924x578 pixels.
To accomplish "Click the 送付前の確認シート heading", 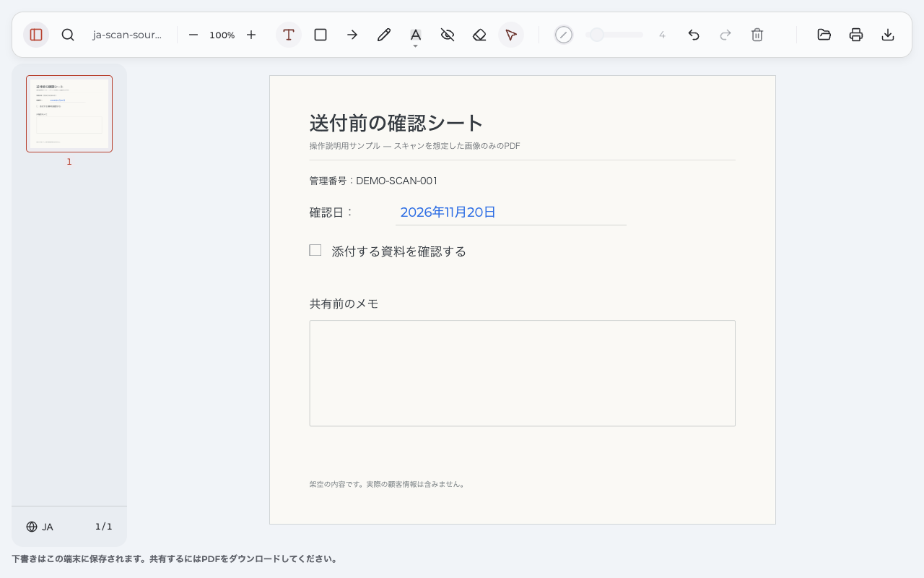I will 396,123.
